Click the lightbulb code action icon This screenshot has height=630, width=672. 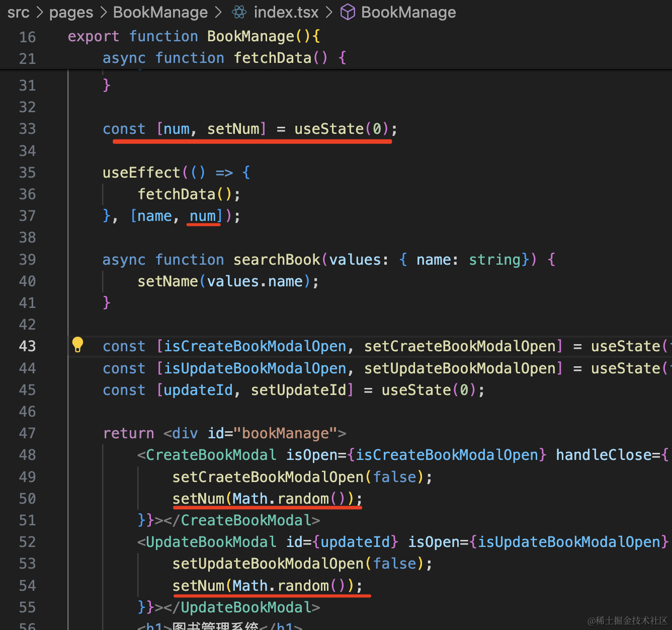[x=77, y=345]
